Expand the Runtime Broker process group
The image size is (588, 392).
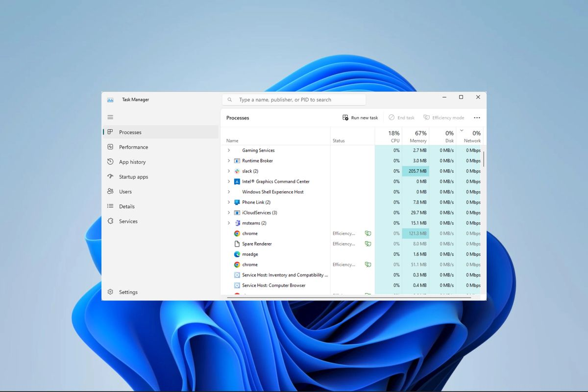tap(229, 161)
